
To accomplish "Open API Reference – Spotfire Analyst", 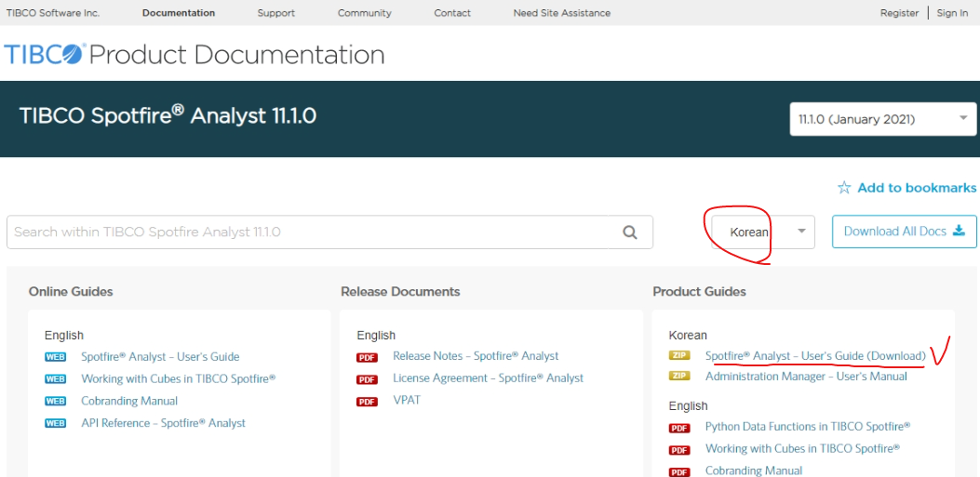I will click(x=163, y=423).
